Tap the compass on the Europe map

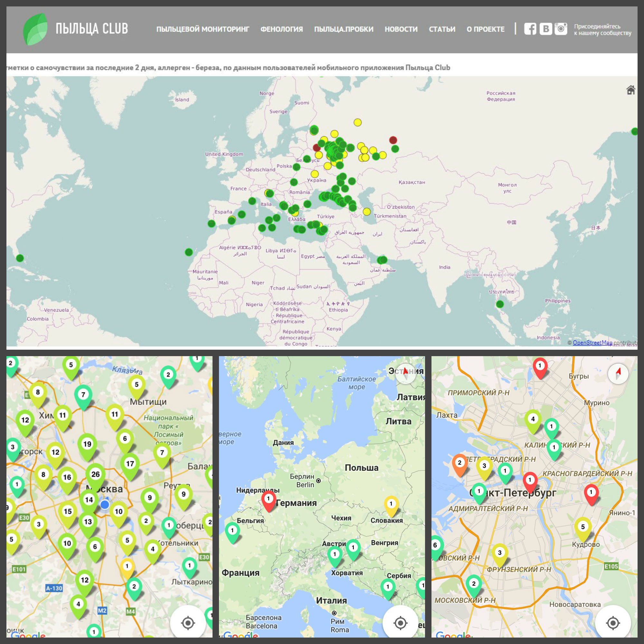[405, 373]
